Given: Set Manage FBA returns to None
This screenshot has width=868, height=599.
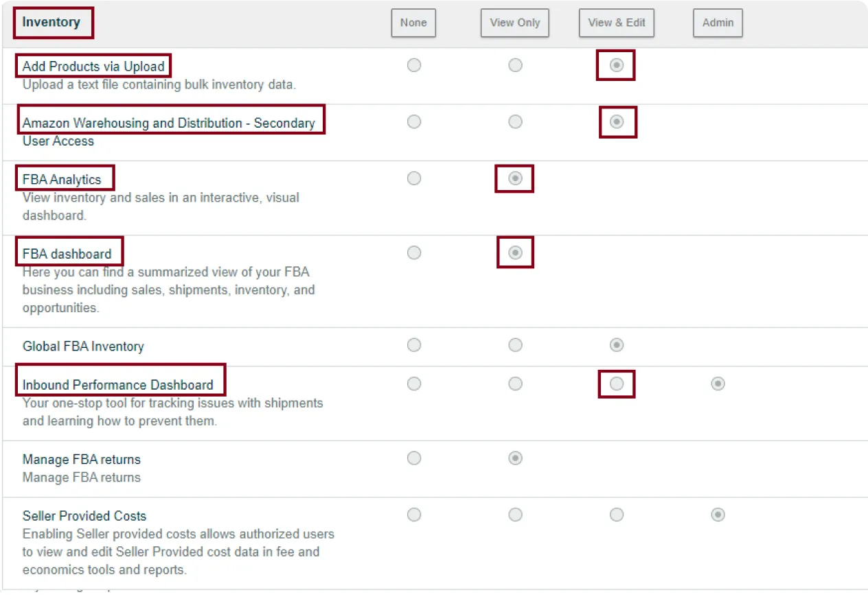Looking at the screenshot, I should point(414,458).
